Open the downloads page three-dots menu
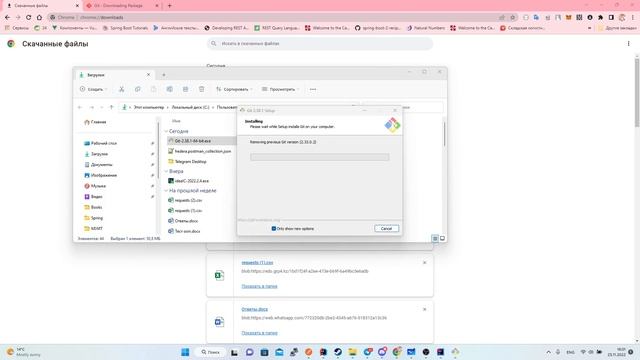This screenshot has width=640, height=360. point(629,44)
